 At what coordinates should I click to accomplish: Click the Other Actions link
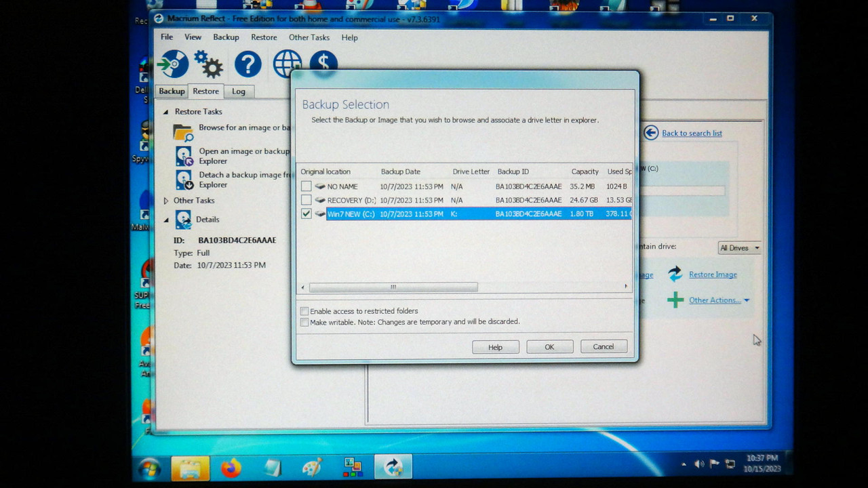(715, 300)
